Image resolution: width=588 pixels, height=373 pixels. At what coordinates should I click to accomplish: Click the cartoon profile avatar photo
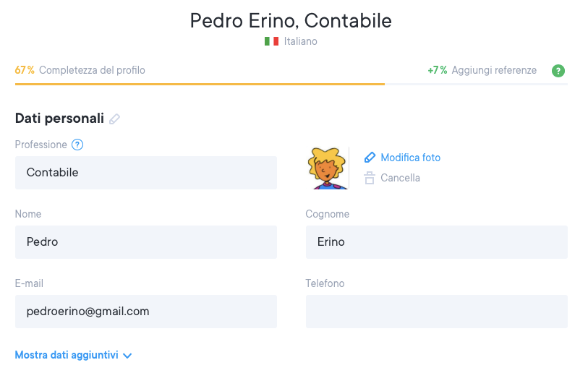[x=328, y=168]
